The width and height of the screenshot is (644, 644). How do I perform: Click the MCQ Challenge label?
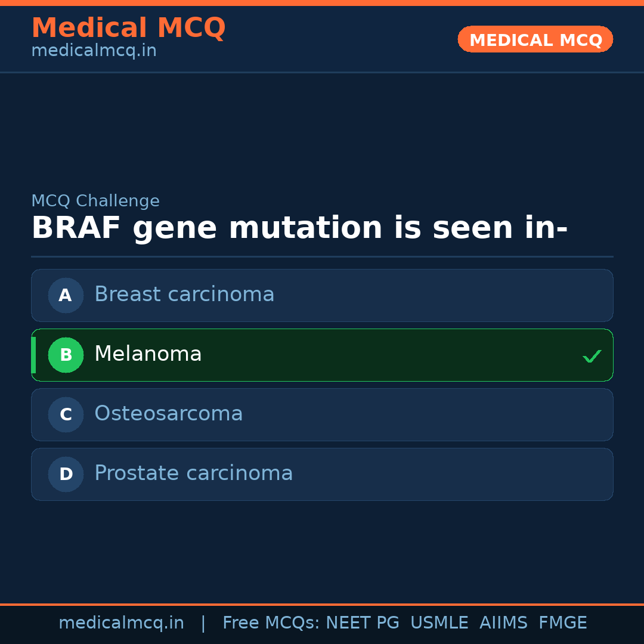click(x=95, y=202)
